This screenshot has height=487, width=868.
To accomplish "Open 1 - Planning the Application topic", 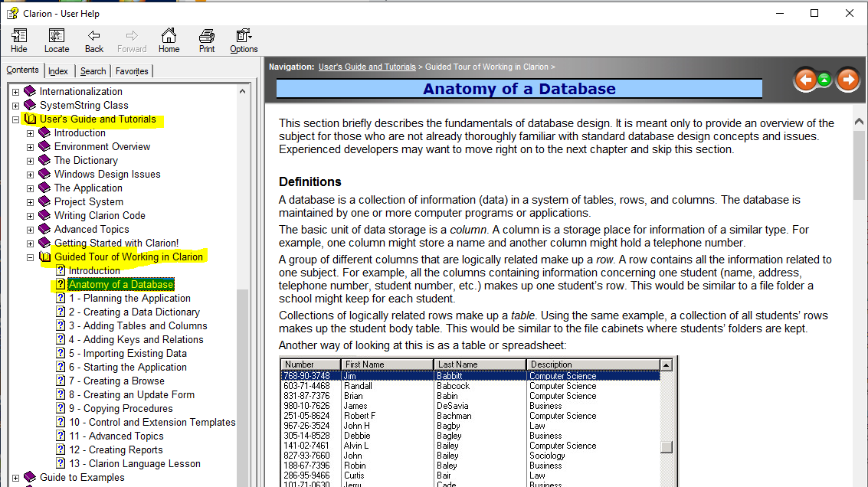I will (129, 299).
